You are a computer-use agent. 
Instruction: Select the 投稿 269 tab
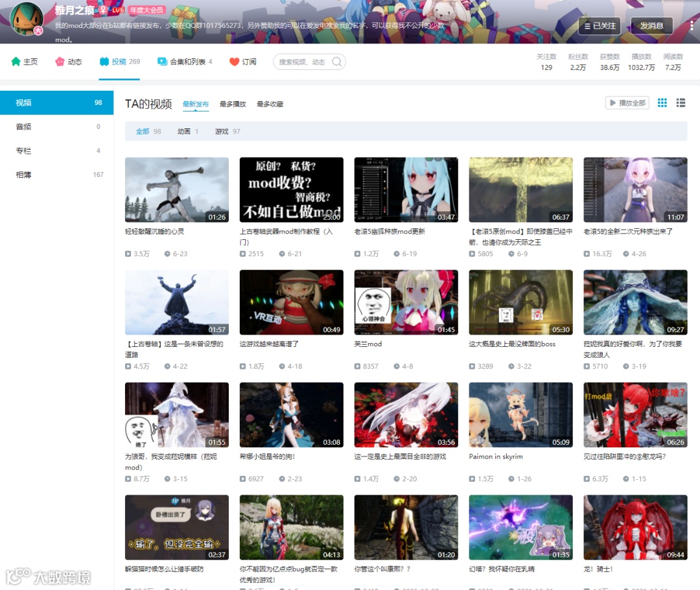click(120, 62)
